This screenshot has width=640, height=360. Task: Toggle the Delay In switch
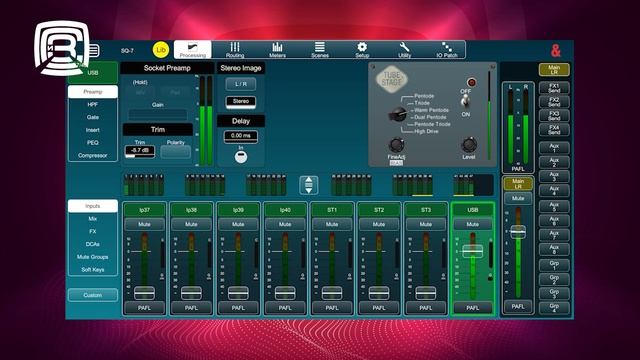click(x=241, y=157)
